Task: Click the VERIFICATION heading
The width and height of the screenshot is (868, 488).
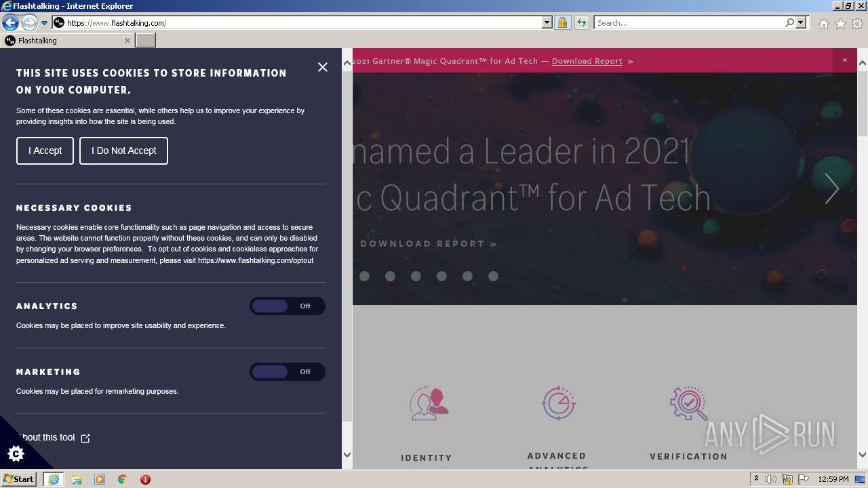Action: (689, 457)
